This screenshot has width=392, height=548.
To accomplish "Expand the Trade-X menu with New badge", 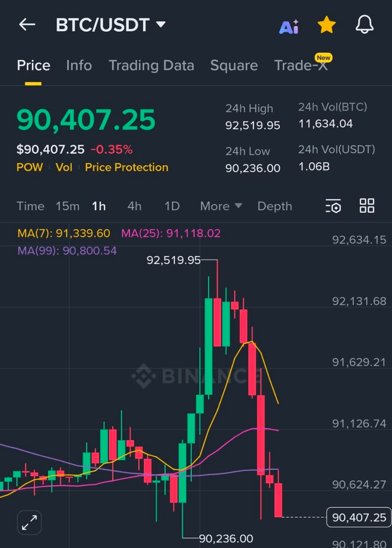I will (302, 65).
